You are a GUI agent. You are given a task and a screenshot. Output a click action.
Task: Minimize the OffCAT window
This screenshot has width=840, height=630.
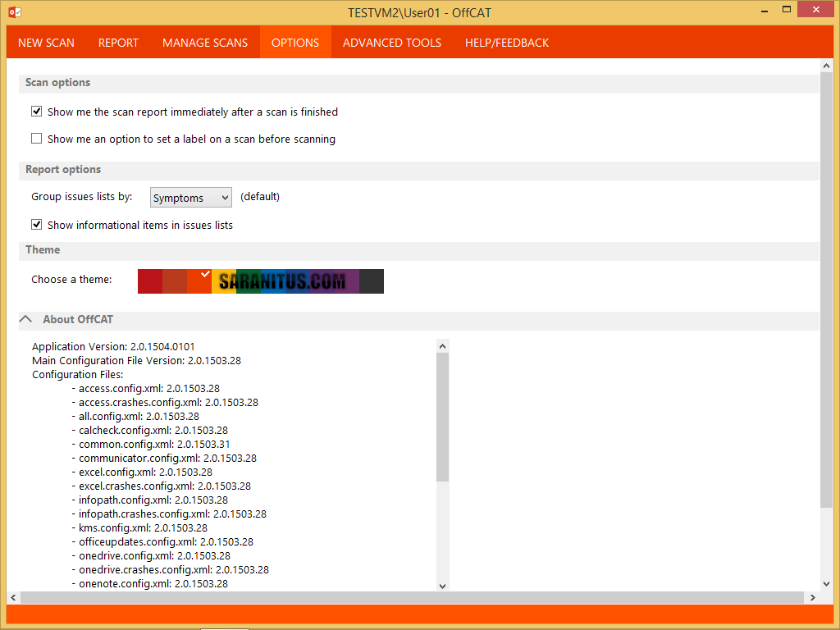(x=765, y=11)
